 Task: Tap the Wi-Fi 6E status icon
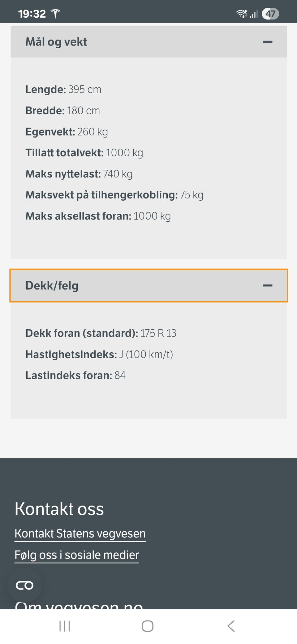(x=242, y=14)
